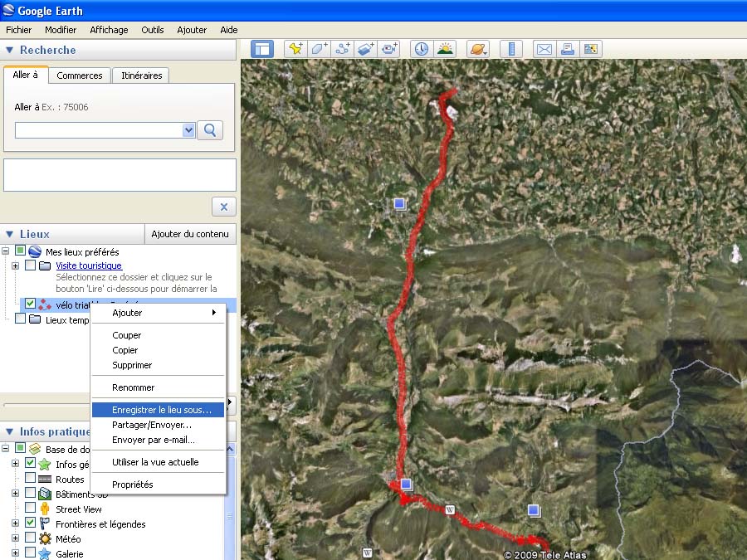747x560 pixels.
Task: Choose "Enregistrer le lieu sous..." from context menu
Action: [161, 410]
